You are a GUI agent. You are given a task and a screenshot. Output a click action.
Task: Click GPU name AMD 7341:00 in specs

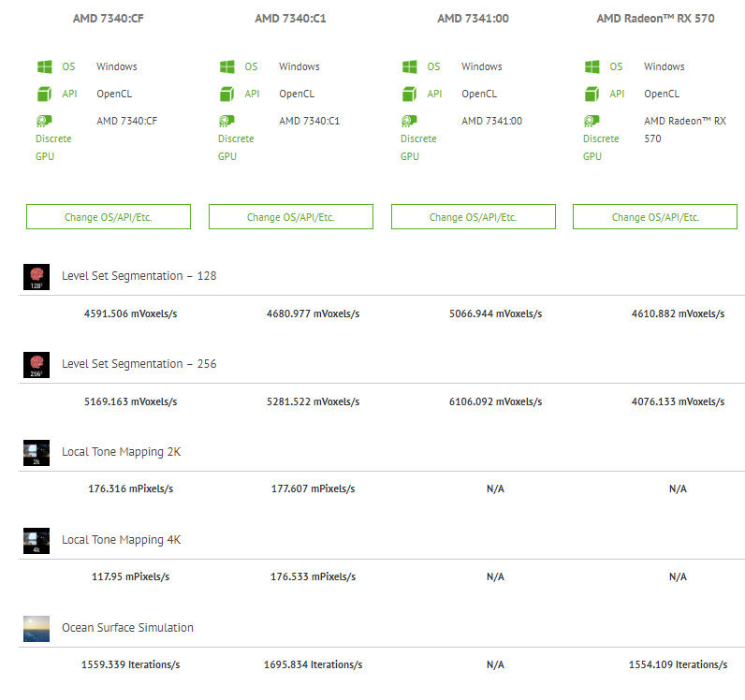(x=491, y=121)
